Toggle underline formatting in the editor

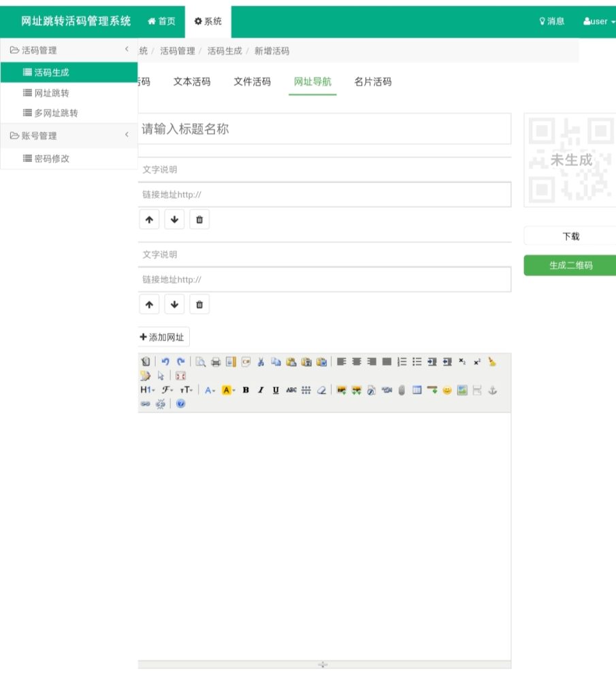pos(276,390)
